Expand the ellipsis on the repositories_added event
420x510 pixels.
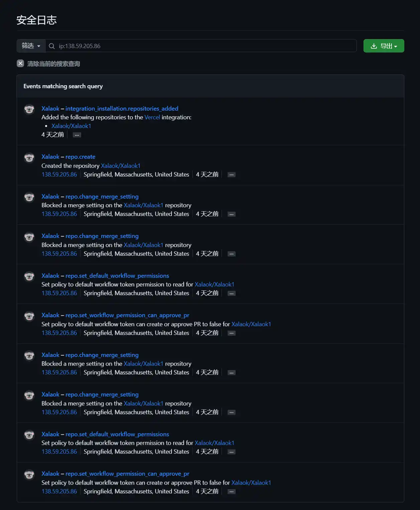(x=77, y=135)
